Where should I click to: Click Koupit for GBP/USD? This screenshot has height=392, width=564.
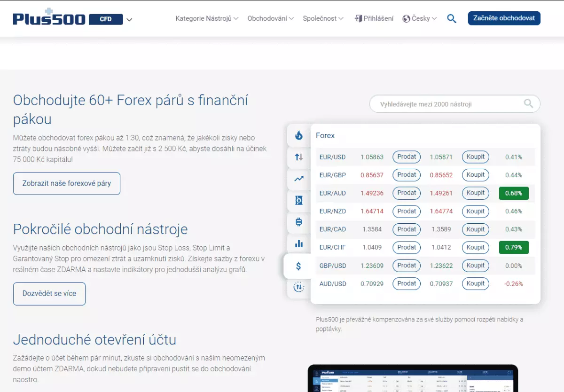coord(476,266)
